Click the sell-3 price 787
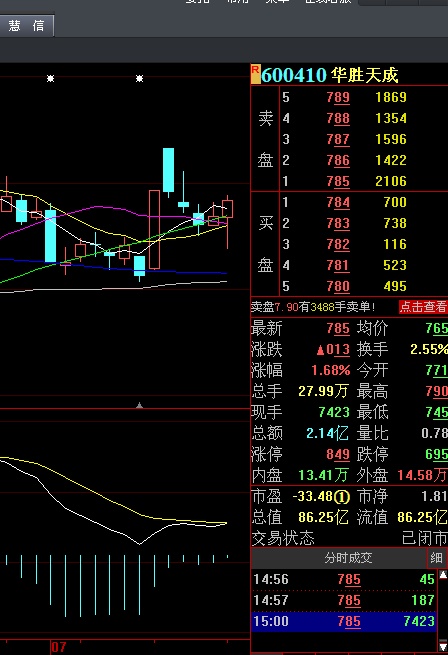Viewport: 448px width, 655px height. click(x=338, y=139)
